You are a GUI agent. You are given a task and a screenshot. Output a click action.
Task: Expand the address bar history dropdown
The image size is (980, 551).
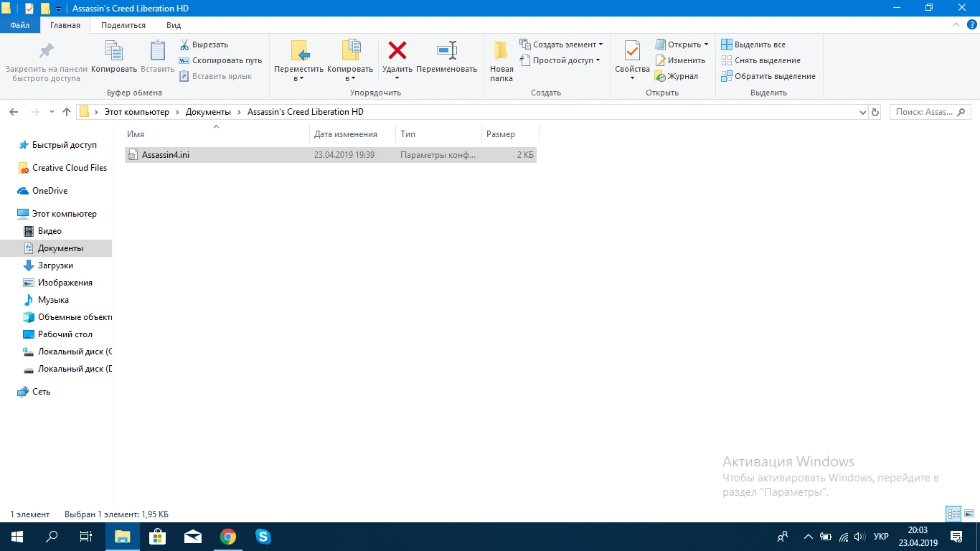coord(862,112)
